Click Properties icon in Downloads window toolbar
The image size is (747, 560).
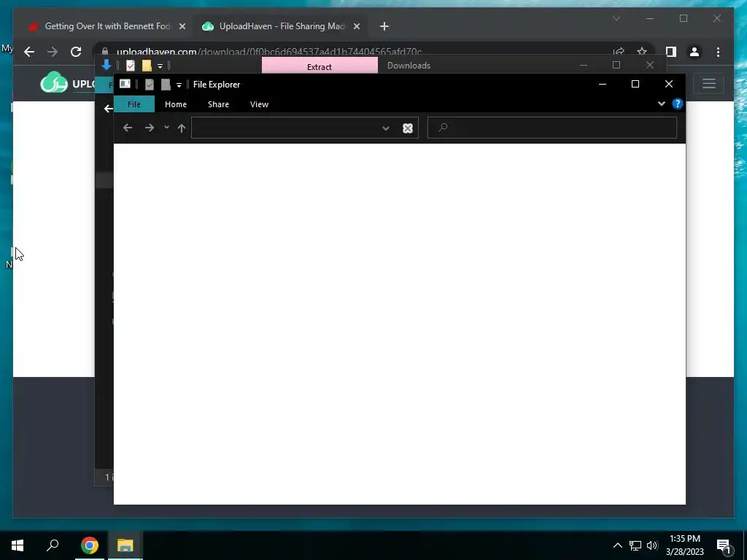coord(131,66)
